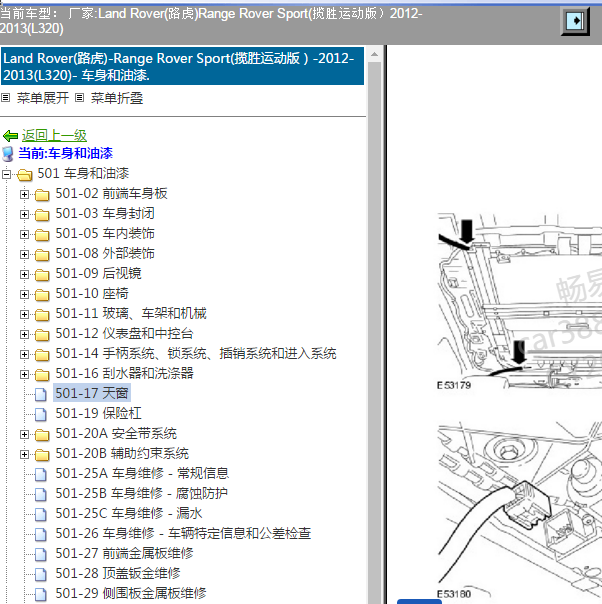The image size is (602, 604).
Task: Click the folder icon of 501-14 手柄系统
Action: (x=42, y=355)
